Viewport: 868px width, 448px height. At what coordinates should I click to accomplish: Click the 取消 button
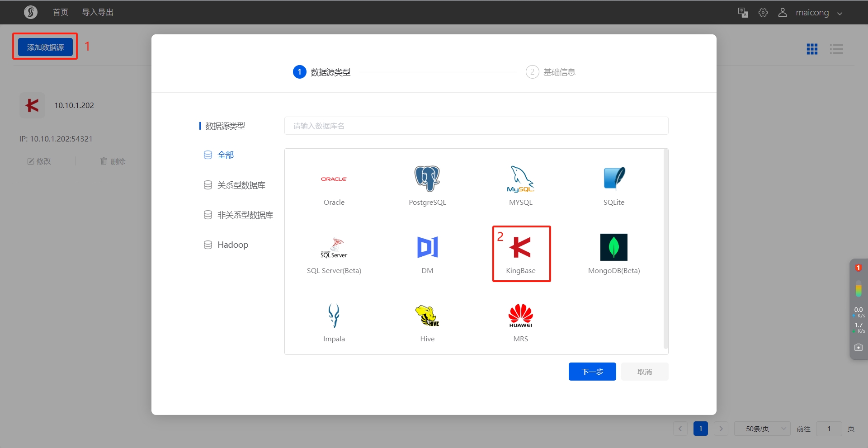[645, 372]
